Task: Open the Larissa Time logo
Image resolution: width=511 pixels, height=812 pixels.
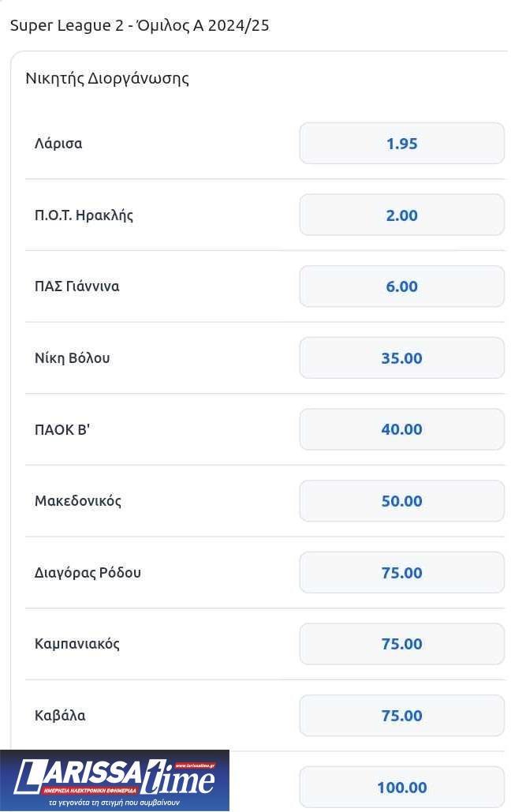Action: click(x=114, y=780)
